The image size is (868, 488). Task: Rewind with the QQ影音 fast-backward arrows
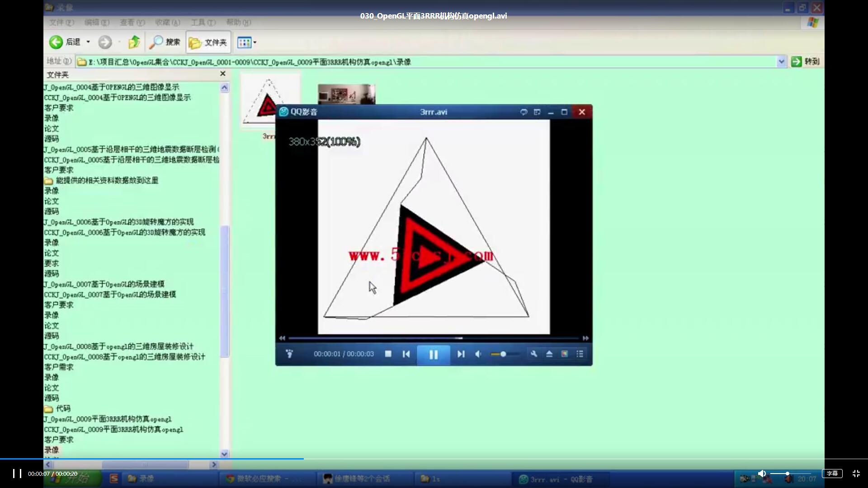pos(282,338)
